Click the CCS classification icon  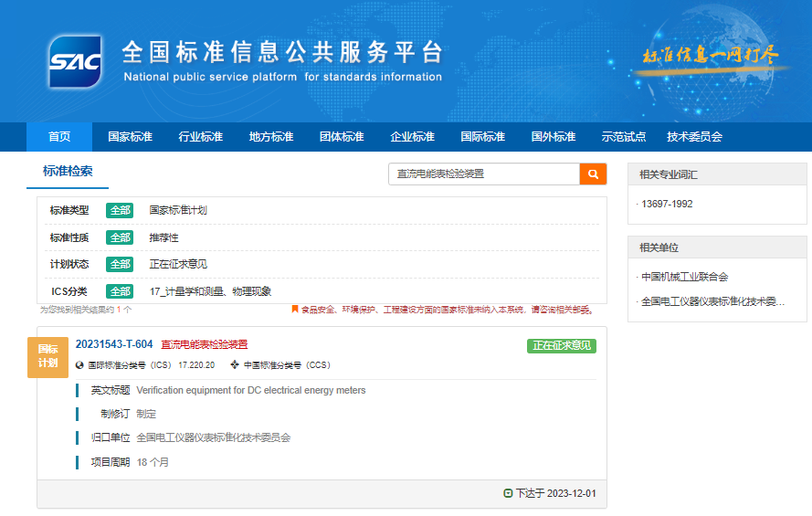[x=235, y=365]
